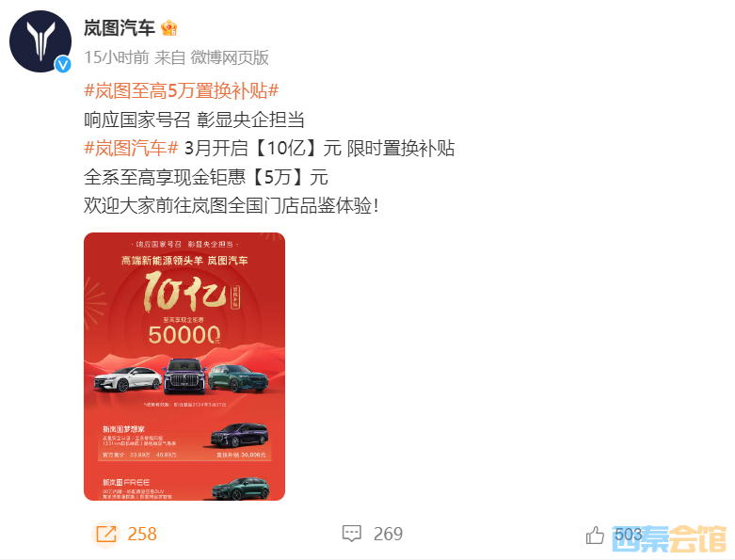Open hashtag #岚图至高5万置换补贴#

[x=182, y=90]
